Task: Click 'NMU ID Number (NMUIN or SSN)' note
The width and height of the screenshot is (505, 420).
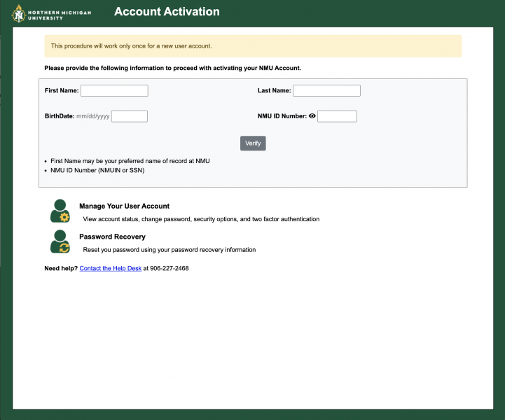Action: tap(97, 170)
